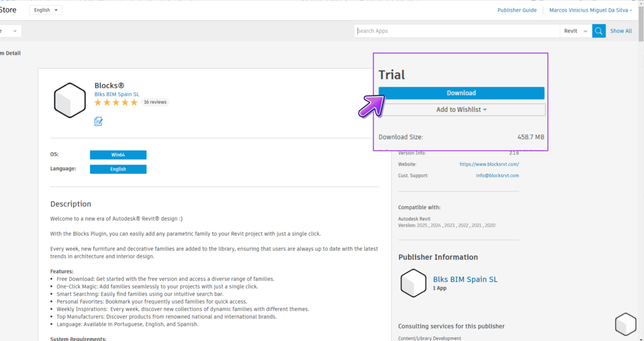Open the English site language dropdown

45,10
